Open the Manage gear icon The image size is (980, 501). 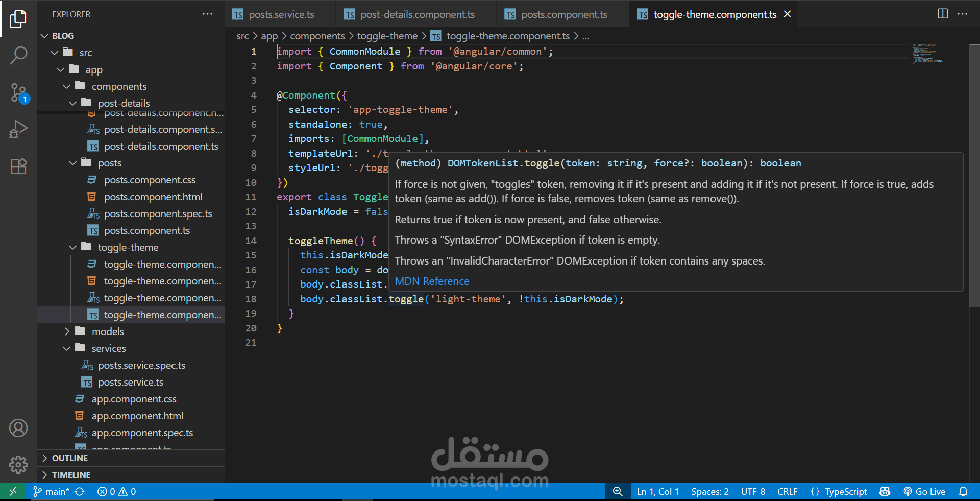point(18,464)
